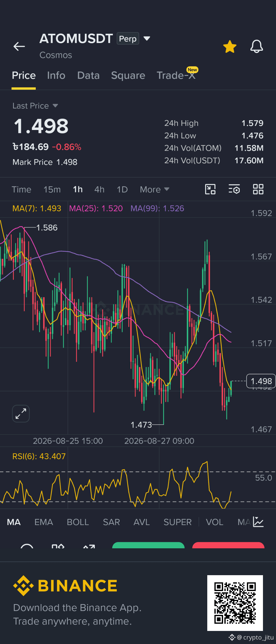Switch to the Square tab

click(128, 75)
